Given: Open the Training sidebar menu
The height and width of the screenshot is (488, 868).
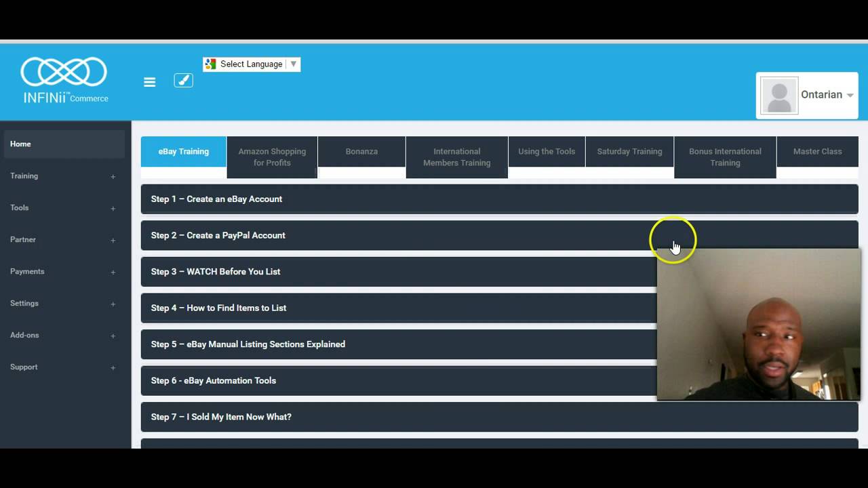Looking at the screenshot, I should (x=24, y=176).
